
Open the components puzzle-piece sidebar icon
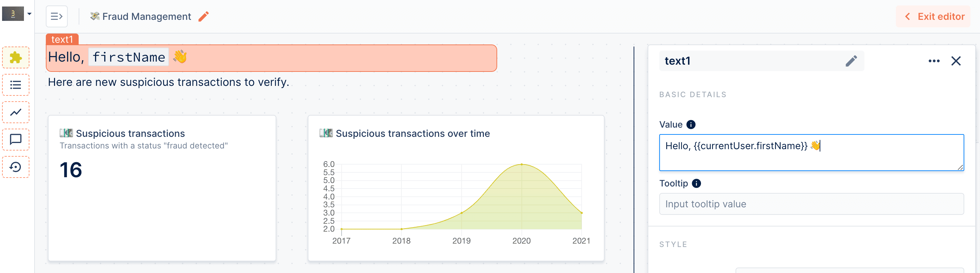tap(16, 57)
